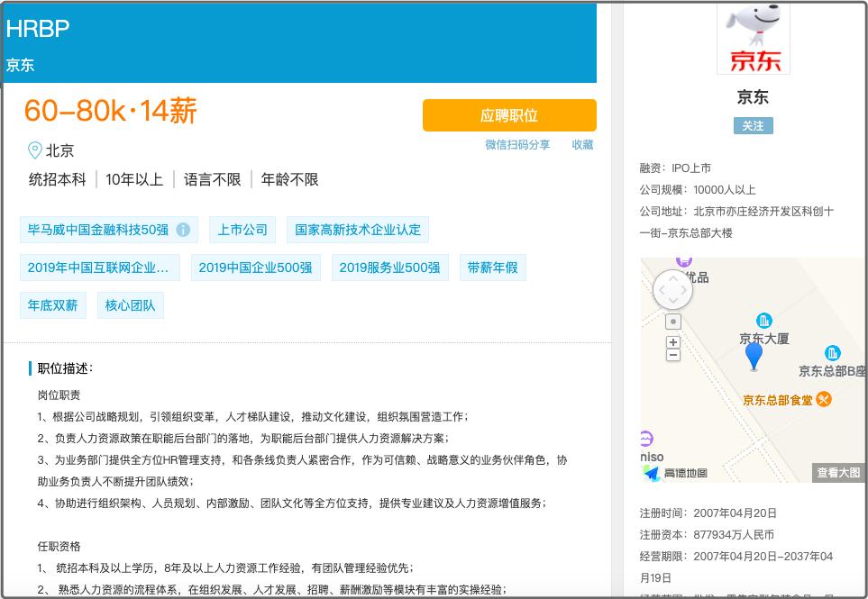Screen dimensions: 868x599
Task: Click the minus button to zoom the map out
Action: tap(673, 356)
